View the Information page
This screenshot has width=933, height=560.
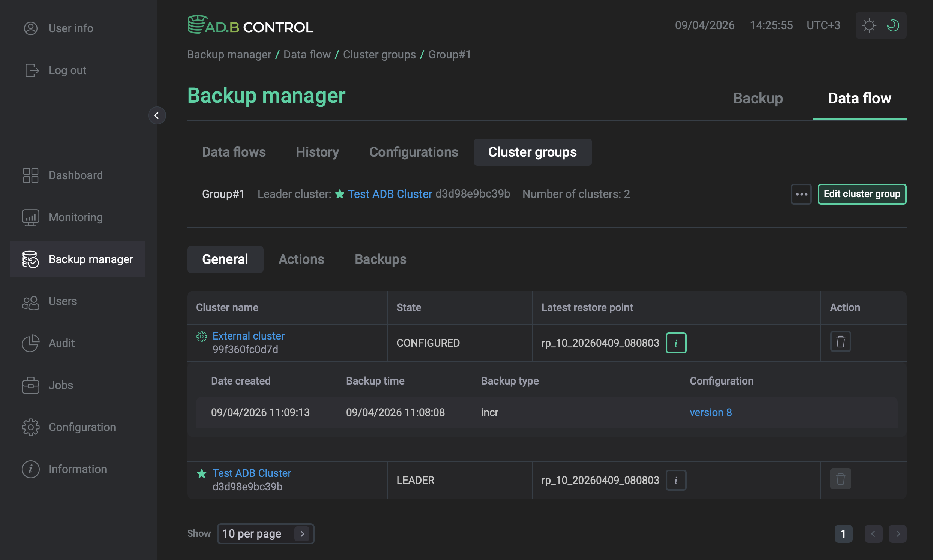pos(77,469)
